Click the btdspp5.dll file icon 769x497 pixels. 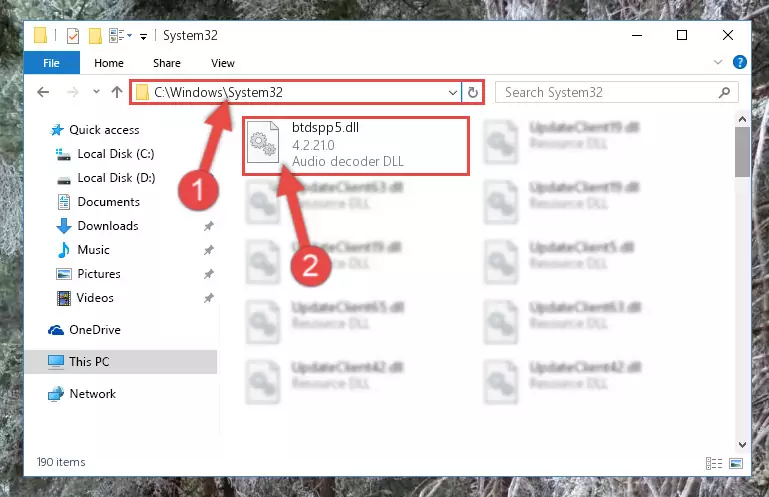(263, 142)
